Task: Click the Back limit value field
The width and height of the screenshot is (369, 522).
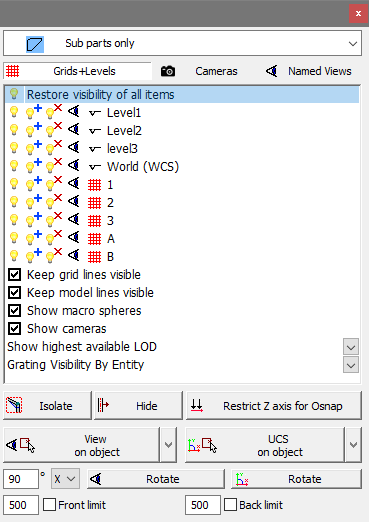Action: 203,505
